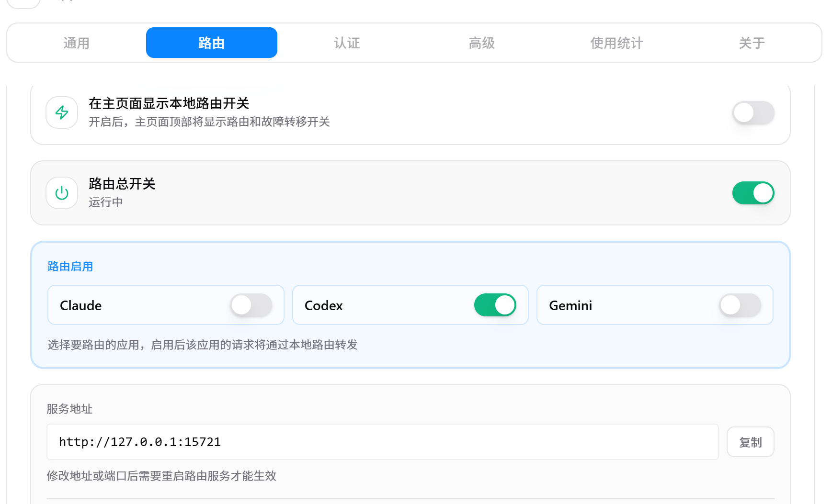Copy the service address with 复制 button

click(x=750, y=442)
